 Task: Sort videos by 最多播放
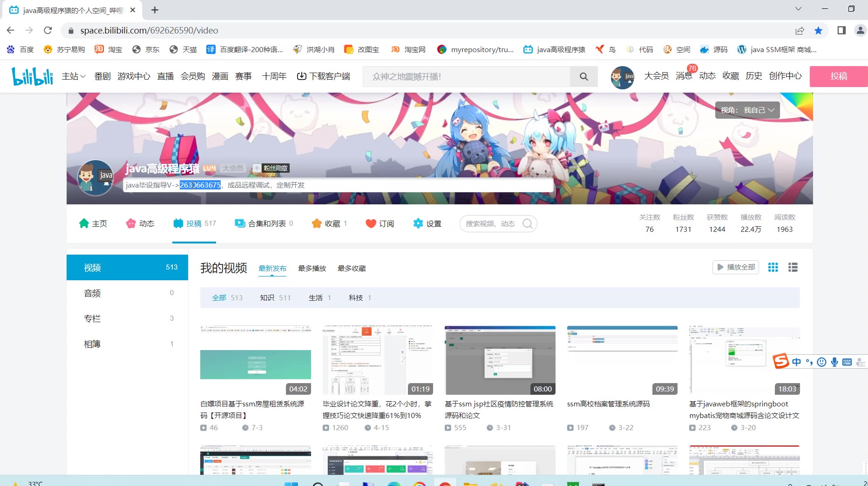[x=312, y=269]
